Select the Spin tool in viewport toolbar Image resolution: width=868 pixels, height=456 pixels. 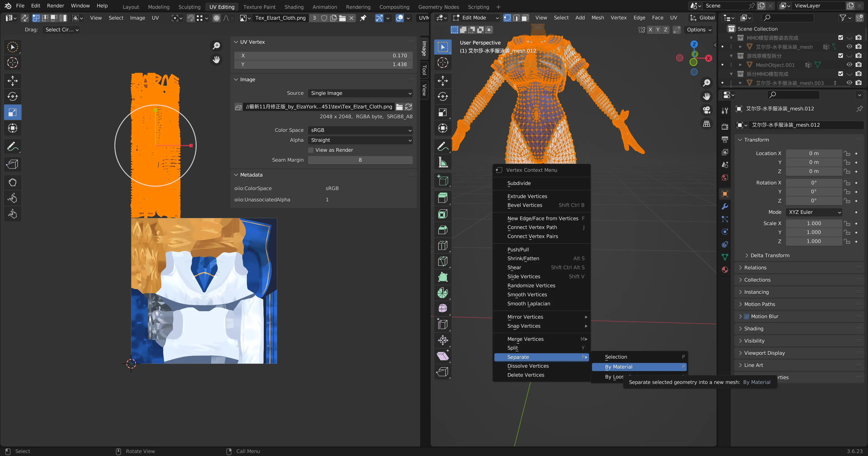pyautogui.click(x=442, y=293)
